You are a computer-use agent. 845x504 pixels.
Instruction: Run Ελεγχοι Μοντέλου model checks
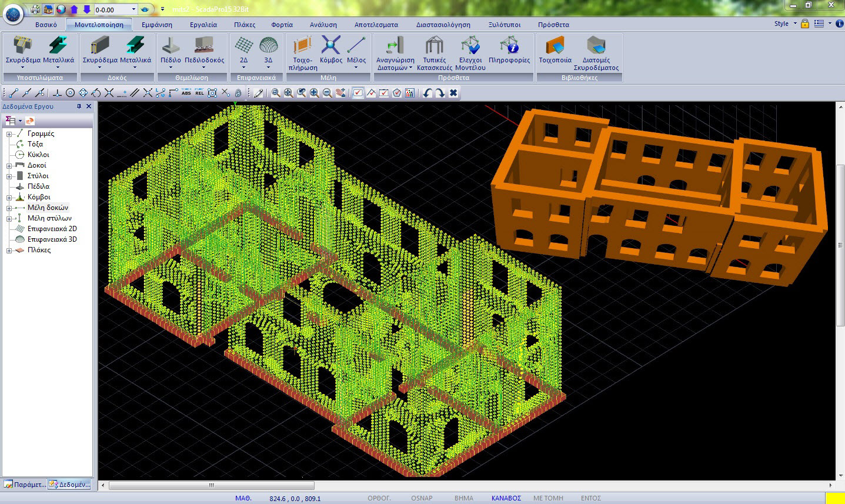point(470,54)
